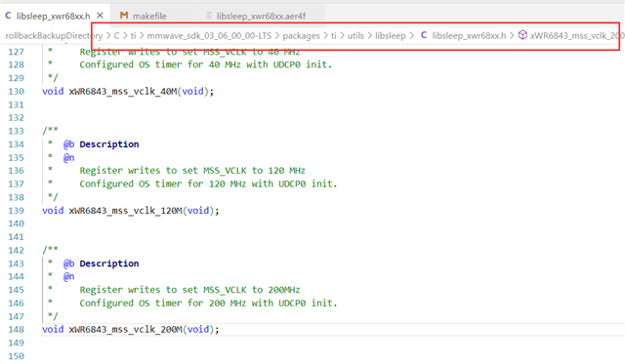Click the C file icon on the first tab
This screenshot has height=364, width=625.
[8, 16]
